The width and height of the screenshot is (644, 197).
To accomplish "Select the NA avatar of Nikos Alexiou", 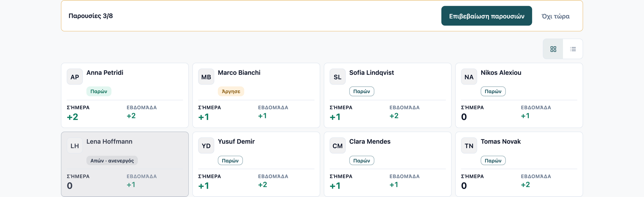I will (x=469, y=77).
